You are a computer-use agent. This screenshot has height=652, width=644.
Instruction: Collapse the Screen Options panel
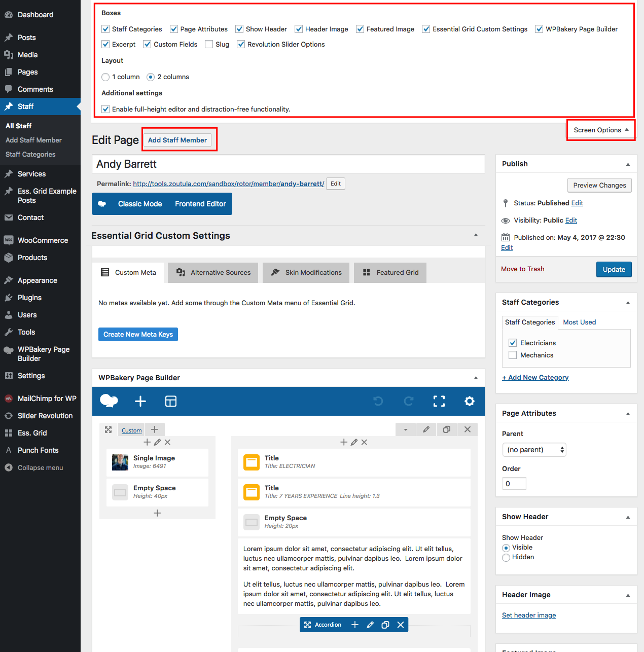coord(601,130)
